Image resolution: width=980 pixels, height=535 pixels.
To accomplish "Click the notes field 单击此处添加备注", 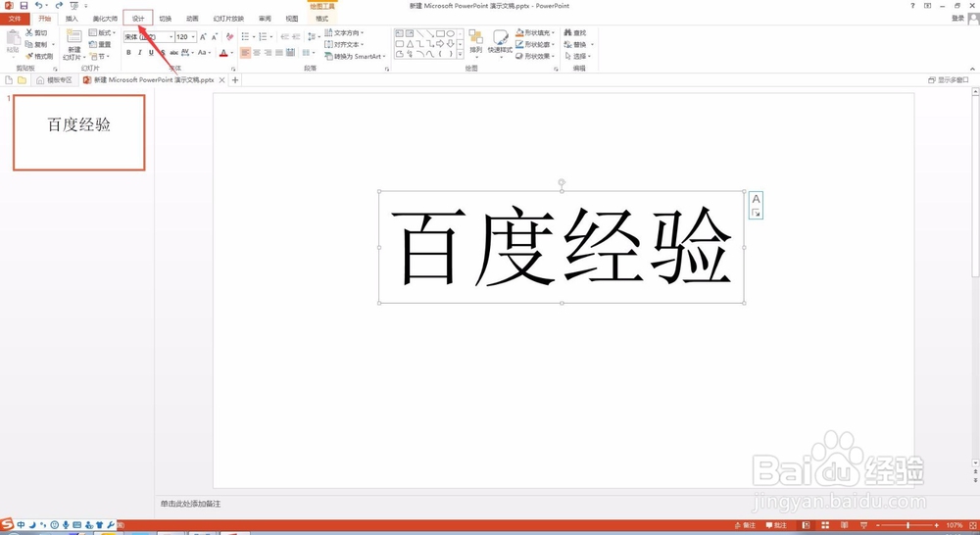I will click(191, 504).
